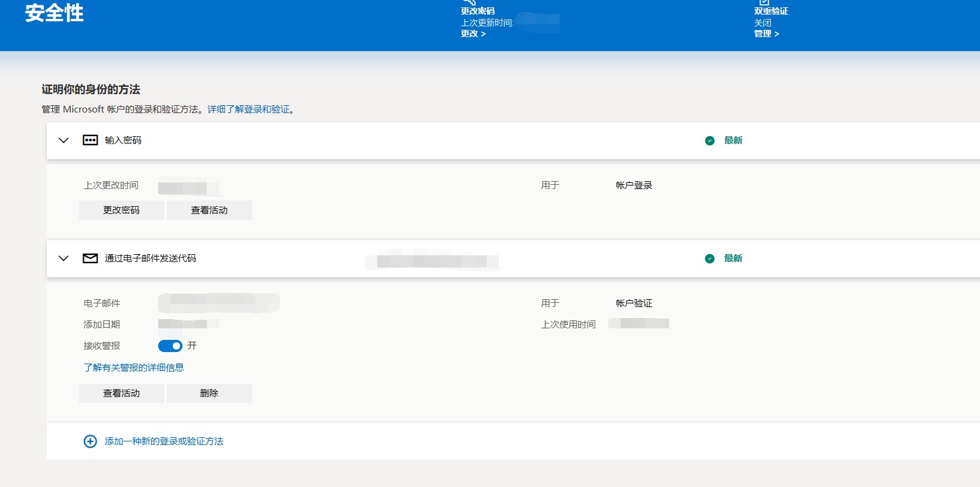Click the password dots icon beside 输入密码
Viewport: 980px width, 487px height.
(x=90, y=140)
